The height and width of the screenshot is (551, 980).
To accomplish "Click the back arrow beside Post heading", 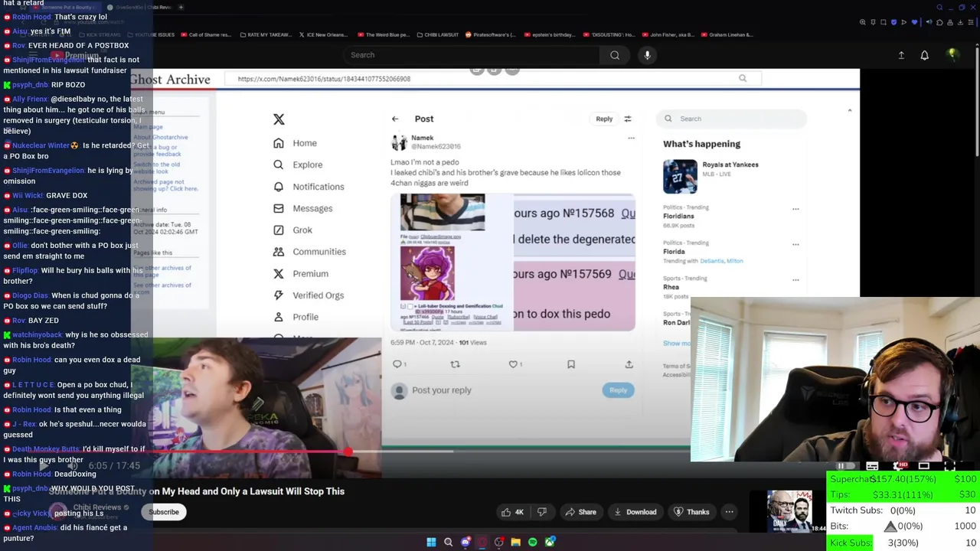I will (x=395, y=119).
